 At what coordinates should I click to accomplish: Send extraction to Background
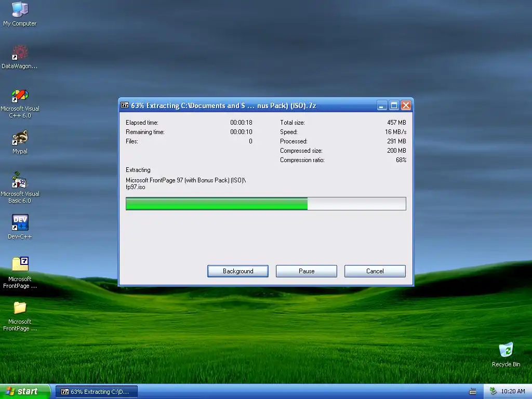238,271
